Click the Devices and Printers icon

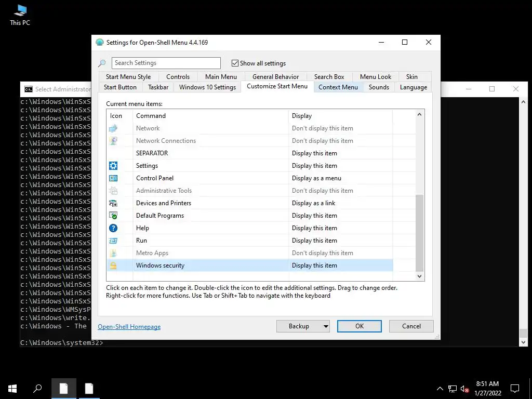point(113,203)
